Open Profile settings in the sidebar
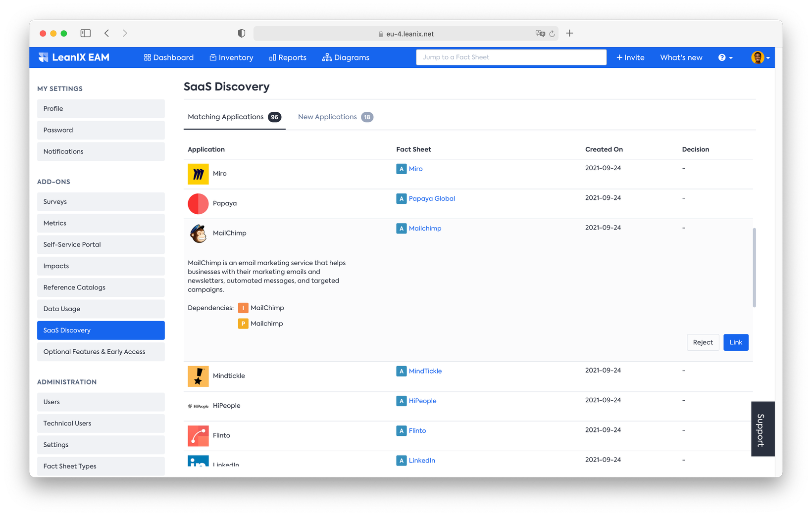This screenshot has width=812, height=516. 101,109
